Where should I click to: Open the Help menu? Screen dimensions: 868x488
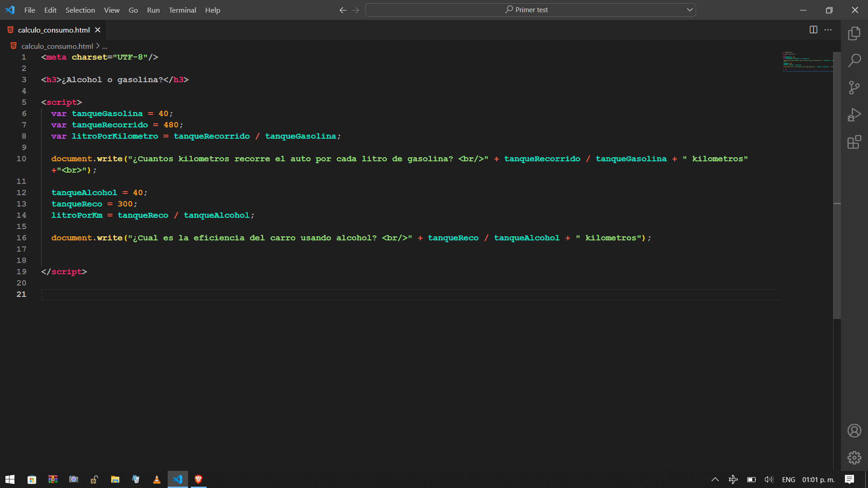pos(212,10)
